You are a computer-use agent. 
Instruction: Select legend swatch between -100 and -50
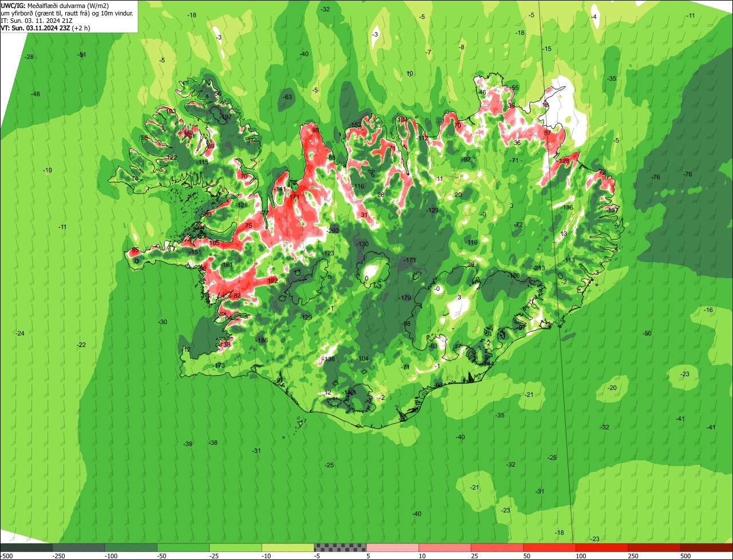tap(131, 547)
